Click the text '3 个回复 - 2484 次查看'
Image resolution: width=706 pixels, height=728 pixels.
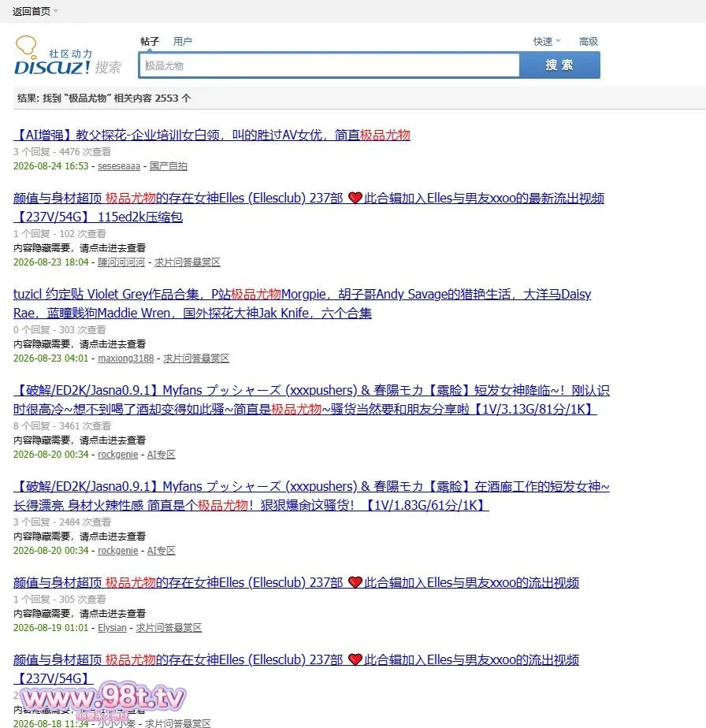62,522
